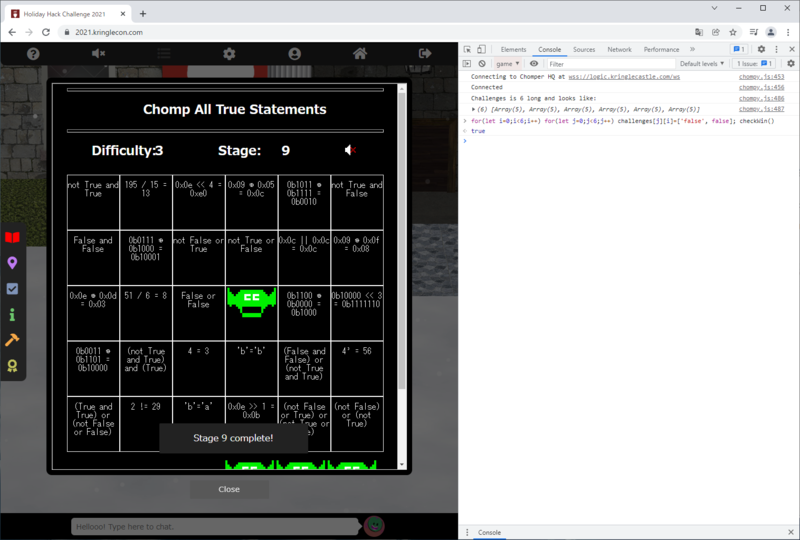Viewport: 800px width, 540px height.
Task: Open the drawer three-dot menu
Action: tap(467, 532)
